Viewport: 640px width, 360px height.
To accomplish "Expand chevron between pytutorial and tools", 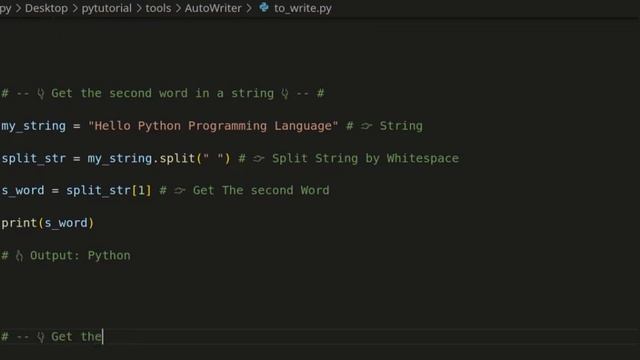I will point(139,8).
